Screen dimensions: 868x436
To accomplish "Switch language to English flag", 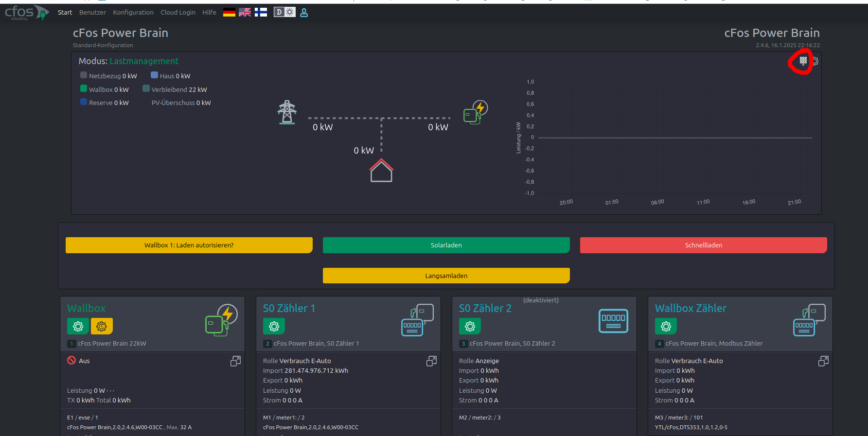I will click(245, 13).
